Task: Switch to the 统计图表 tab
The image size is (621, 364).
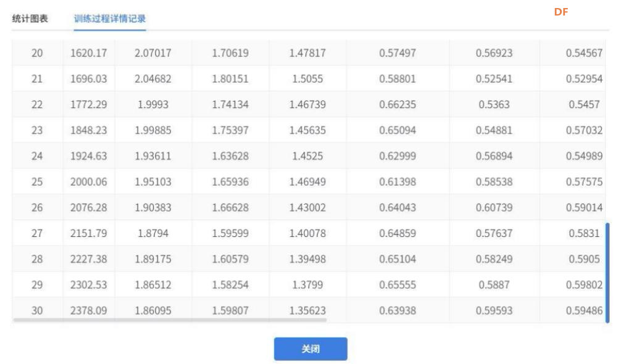Action: pyautogui.click(x=30, y=19)
